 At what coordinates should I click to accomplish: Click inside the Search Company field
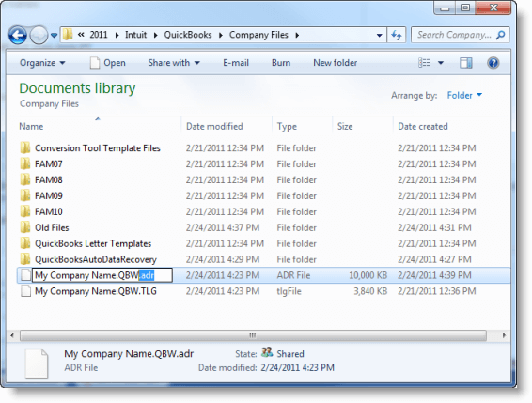[x=454, y=35]
